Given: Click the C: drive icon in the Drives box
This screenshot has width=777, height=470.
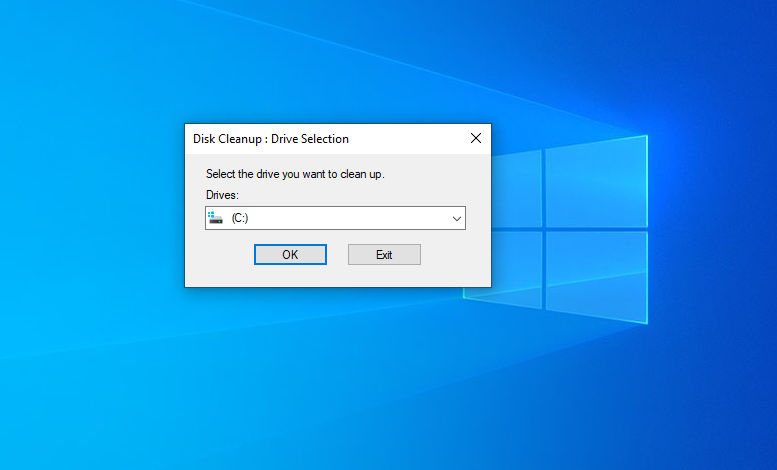Looking at the screenshot, I should pyautogui.click(x=215, y=218).
